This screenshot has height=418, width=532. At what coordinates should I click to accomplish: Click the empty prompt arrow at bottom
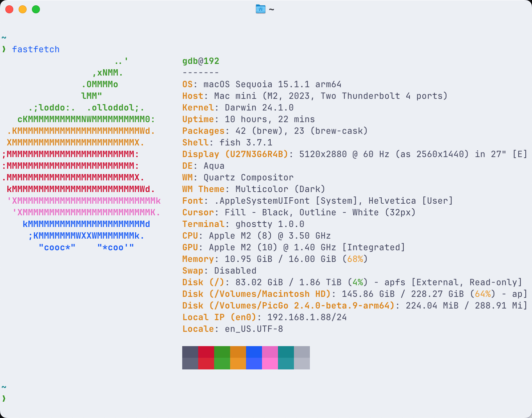click(x=4, y=398)
